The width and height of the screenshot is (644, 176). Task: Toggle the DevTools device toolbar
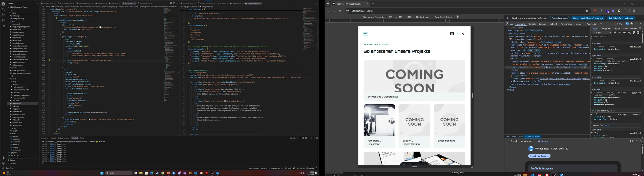[x=512, y=24]
